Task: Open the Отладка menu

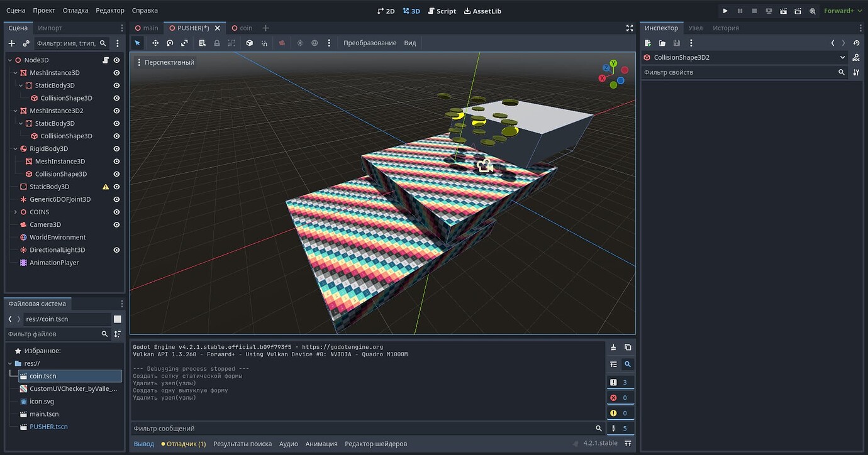Action: [x=75, y=11]
